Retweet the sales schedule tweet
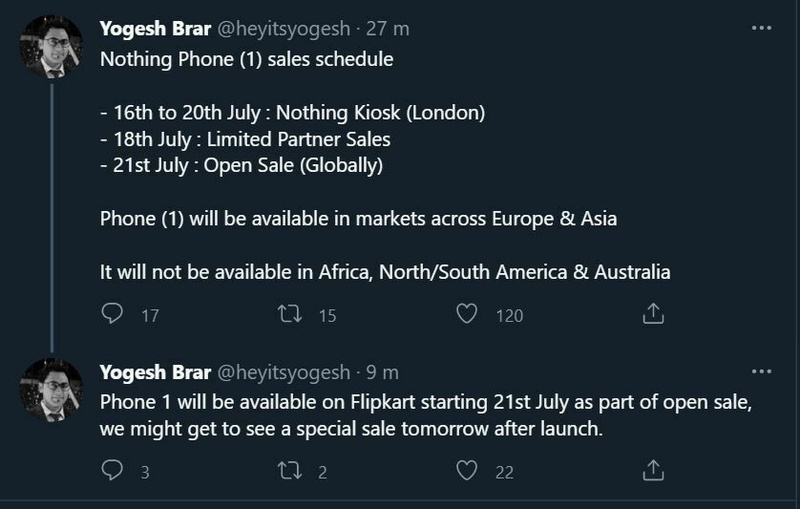Screen dimensions: 800x509 coord(290,314)
